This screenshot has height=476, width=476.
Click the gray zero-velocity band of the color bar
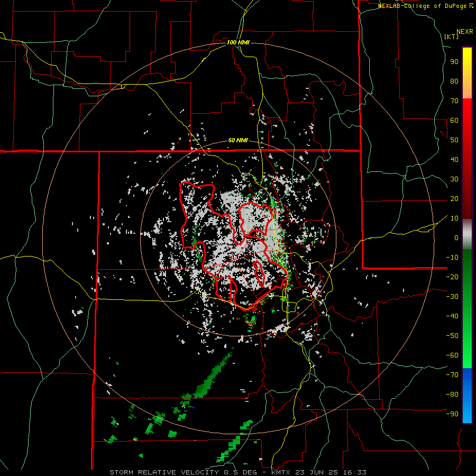coord(467,234)
